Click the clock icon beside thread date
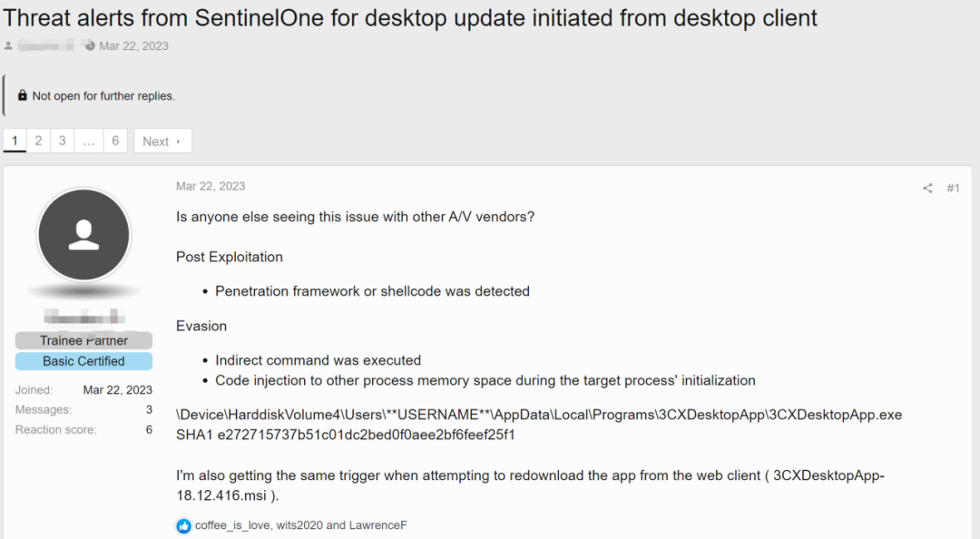The image size is (980, 539). tap(90, 45)
